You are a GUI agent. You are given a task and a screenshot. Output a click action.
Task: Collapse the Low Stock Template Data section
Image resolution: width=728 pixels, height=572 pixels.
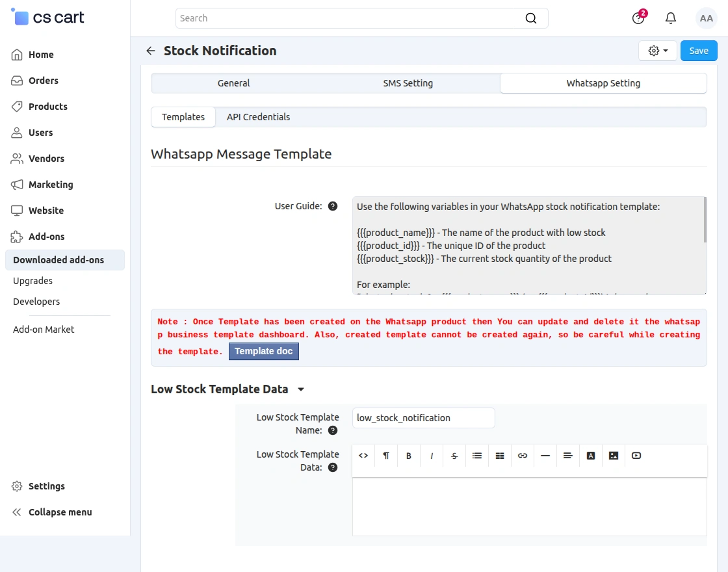tap(300, 389)
